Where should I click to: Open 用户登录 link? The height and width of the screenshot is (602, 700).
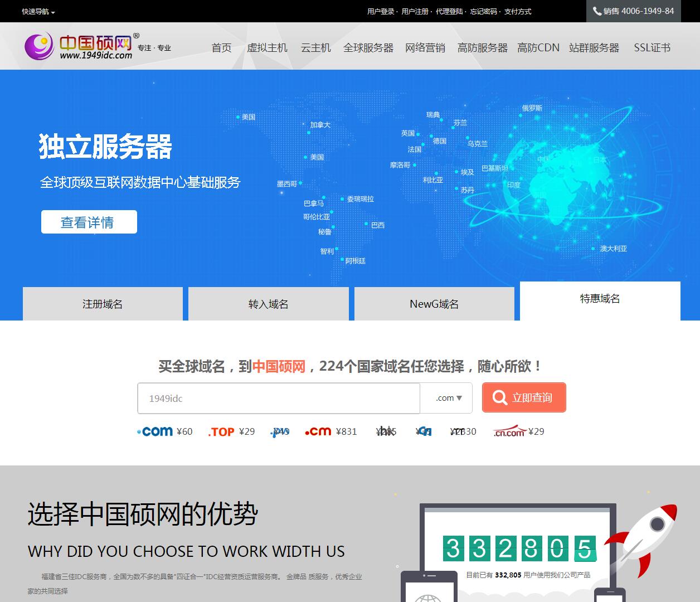click(381, 11)
